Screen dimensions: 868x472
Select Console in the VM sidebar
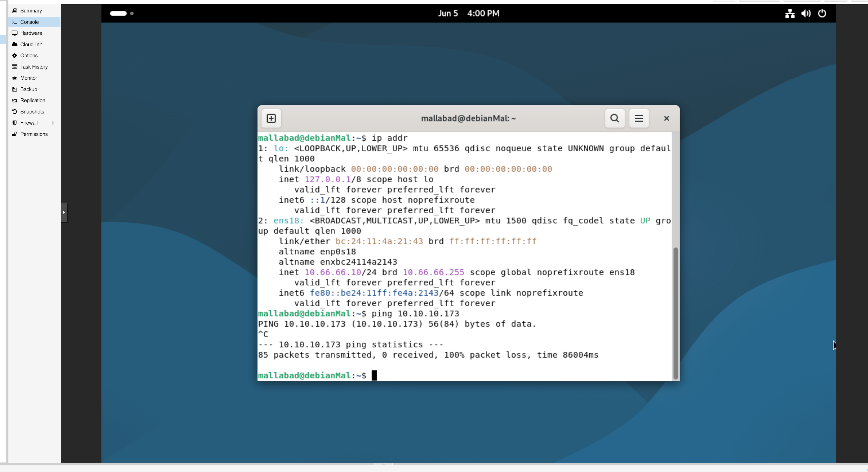click(34, 22)
